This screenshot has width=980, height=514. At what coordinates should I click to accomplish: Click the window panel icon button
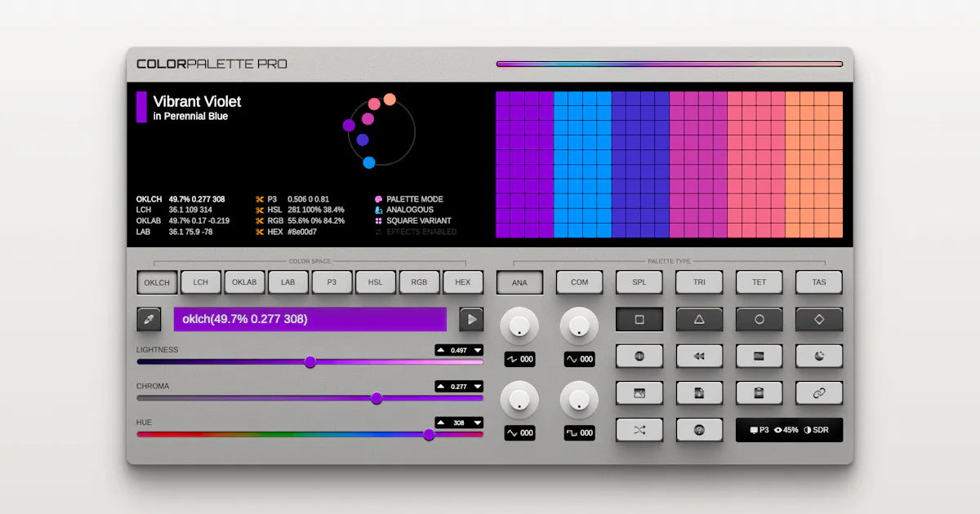click(759, 357)
